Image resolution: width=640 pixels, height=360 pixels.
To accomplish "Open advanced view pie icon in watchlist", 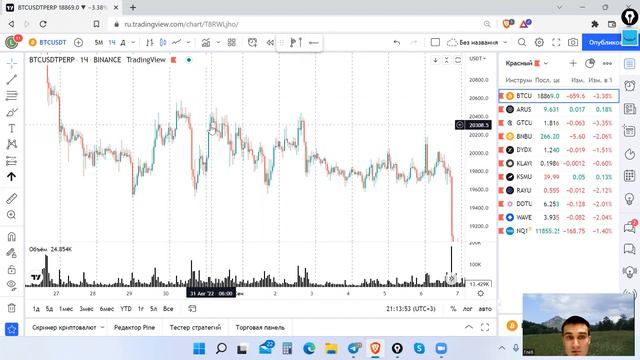I will [590, 63].
